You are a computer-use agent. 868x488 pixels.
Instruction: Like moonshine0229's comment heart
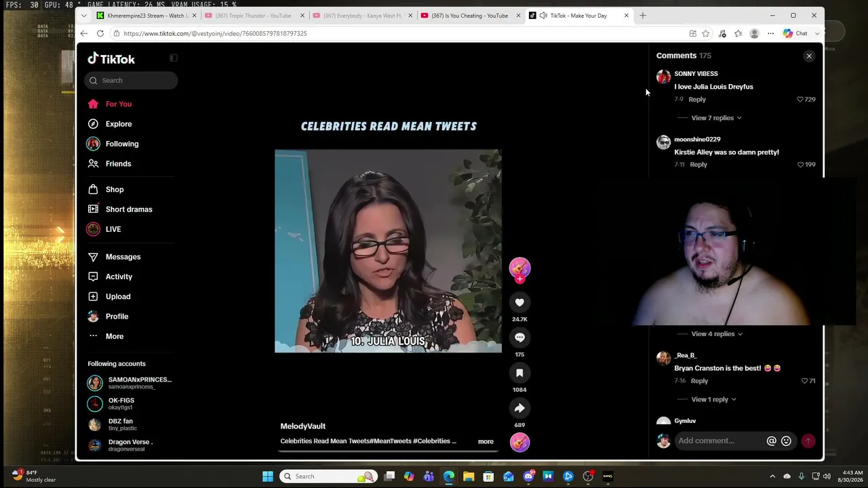pyautogui.click(x=800, y=165)
